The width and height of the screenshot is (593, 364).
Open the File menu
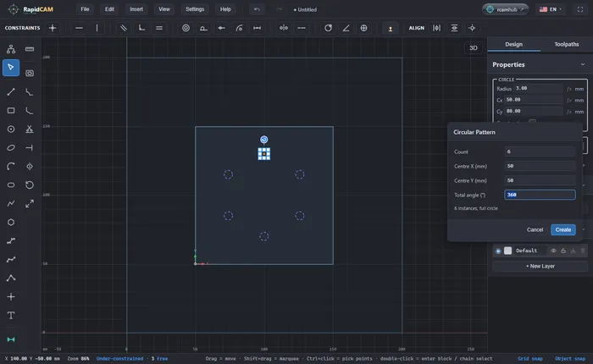pyautogui.click(x=85, y=9)
